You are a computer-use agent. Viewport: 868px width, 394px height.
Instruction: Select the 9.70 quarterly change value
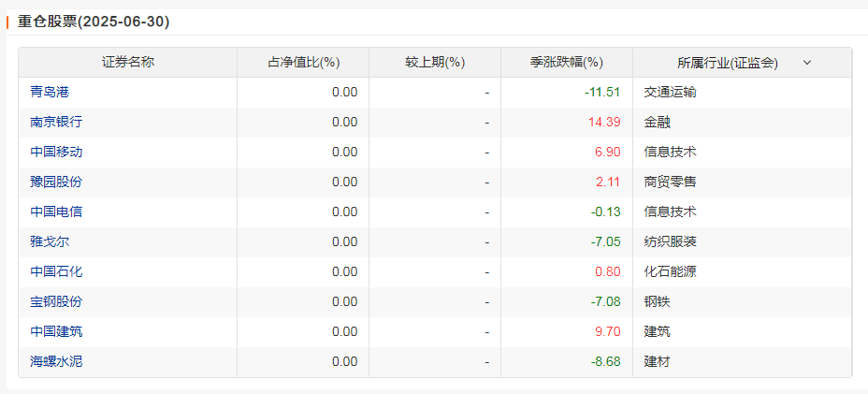coord(608,331)
